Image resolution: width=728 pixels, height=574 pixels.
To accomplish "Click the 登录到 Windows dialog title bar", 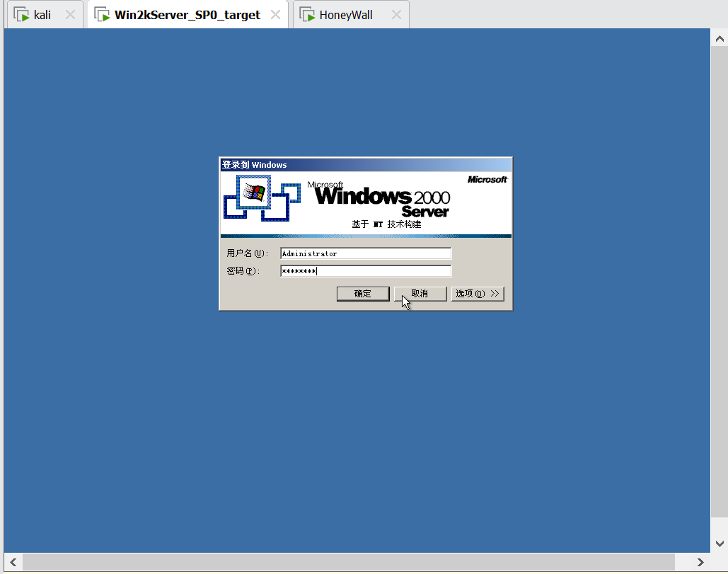I will point(366,165).
